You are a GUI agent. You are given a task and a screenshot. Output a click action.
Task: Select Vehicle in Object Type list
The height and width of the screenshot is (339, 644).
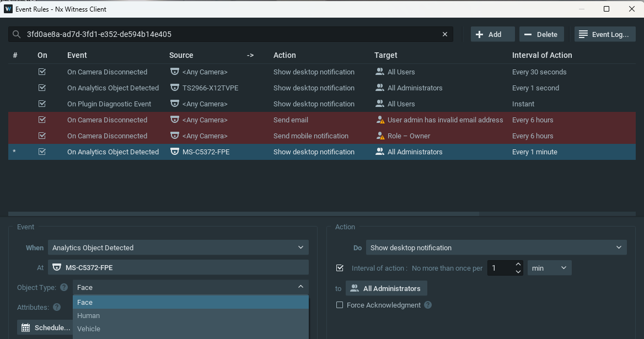[x=191, y=329]
